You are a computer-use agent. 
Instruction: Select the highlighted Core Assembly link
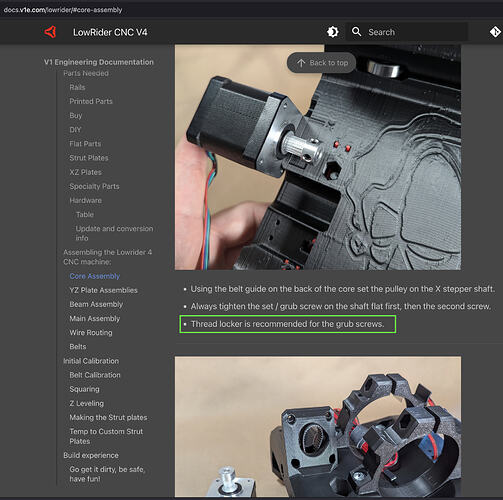pyautogui.click(x=95, y=276)
